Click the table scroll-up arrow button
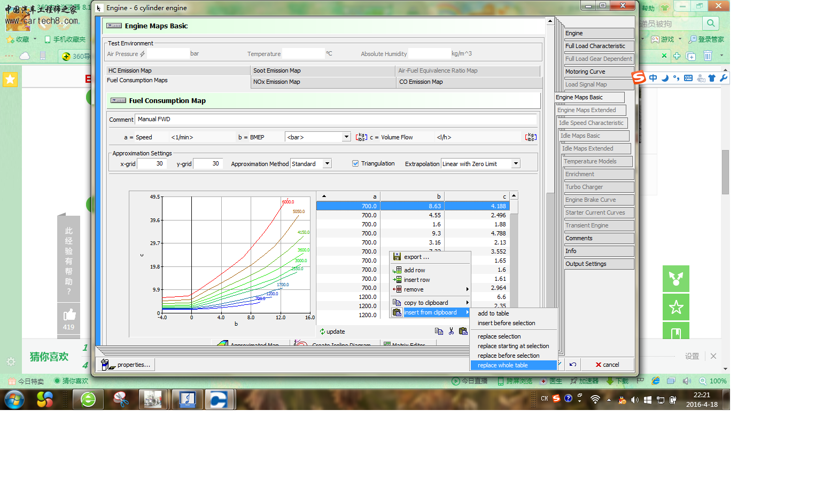The width and height of the screenshot is (823, 504). (x=514, y=195)
